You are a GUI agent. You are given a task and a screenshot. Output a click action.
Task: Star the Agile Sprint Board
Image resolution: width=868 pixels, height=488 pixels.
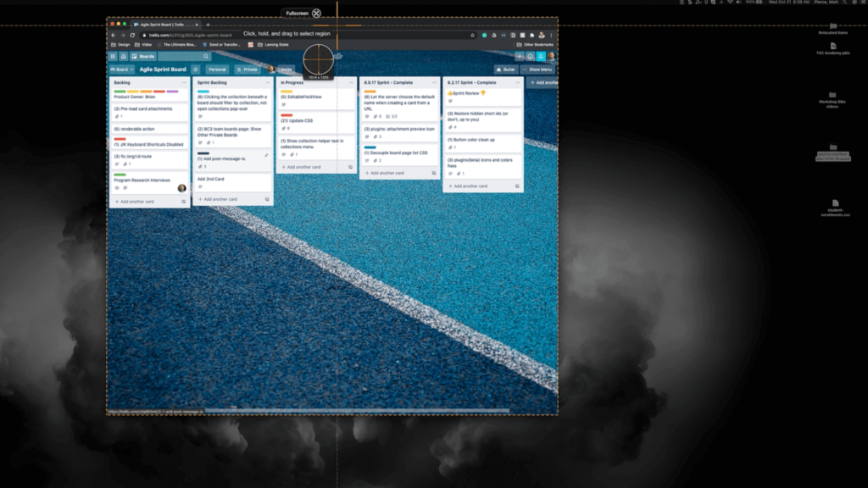point(196,69)
